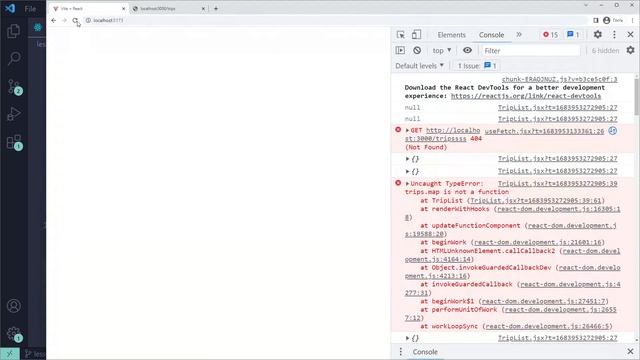Expand the last empty object log

pyautogui.click(x=407, y=338)
